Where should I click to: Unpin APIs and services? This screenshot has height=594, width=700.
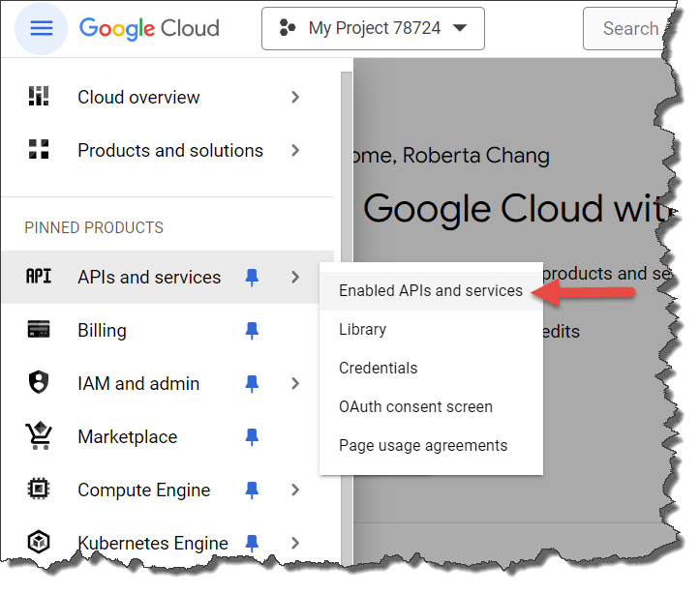tap(252, 278)
